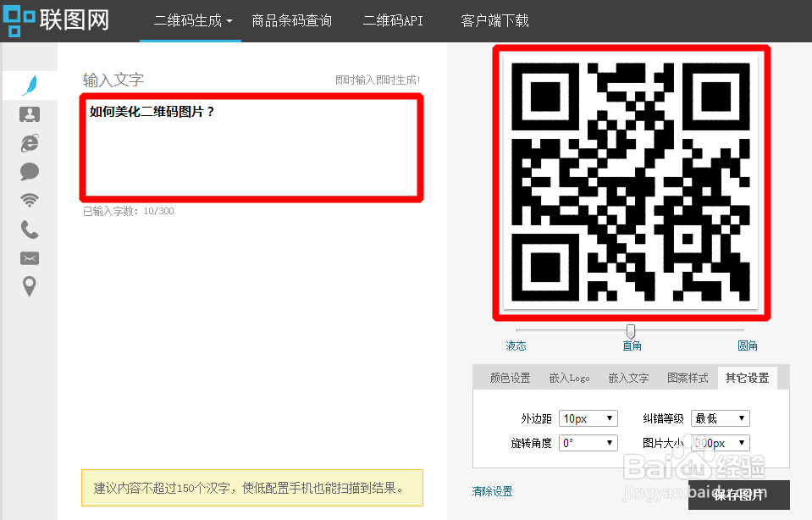Image resolution: width=812 pixels, height=520 pixels.
Task: Open the 客户端下载 menu item
Action: pyautogui.click(x=494, y=20)
